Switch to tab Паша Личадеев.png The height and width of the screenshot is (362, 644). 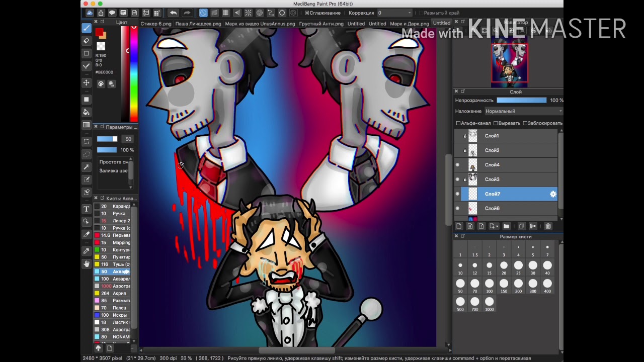[198, 24]
